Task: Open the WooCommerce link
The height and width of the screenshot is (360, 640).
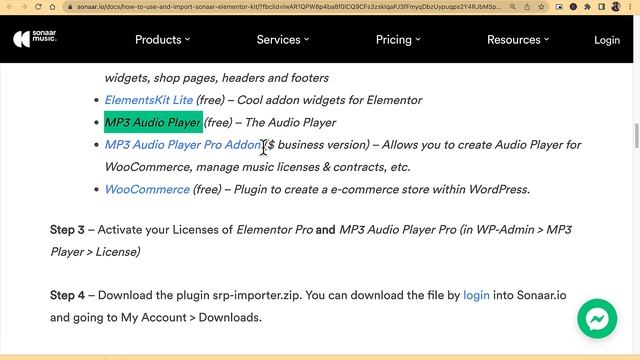Action: coord(147,189)
